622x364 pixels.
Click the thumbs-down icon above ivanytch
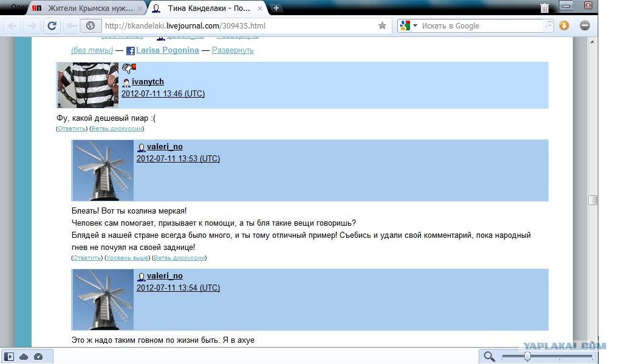tap(129, 68)
